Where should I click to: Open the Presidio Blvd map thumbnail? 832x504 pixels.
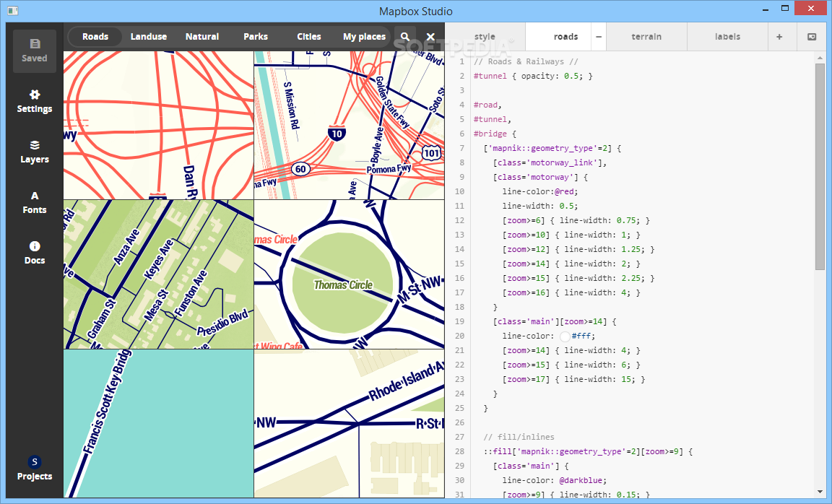pos(159,274)
